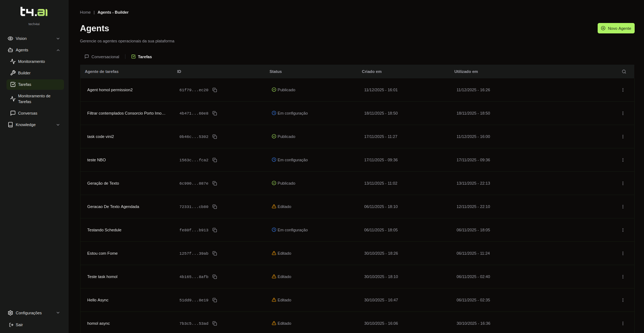Expand the Vision sidebar section
This screenshot has height=333, width=644.
34,38
